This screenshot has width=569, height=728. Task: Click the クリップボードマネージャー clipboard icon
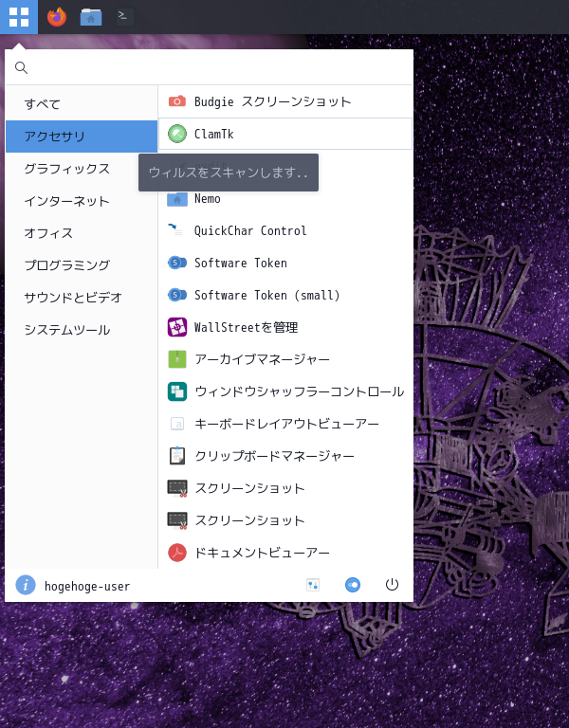click(x=177, y=456)
